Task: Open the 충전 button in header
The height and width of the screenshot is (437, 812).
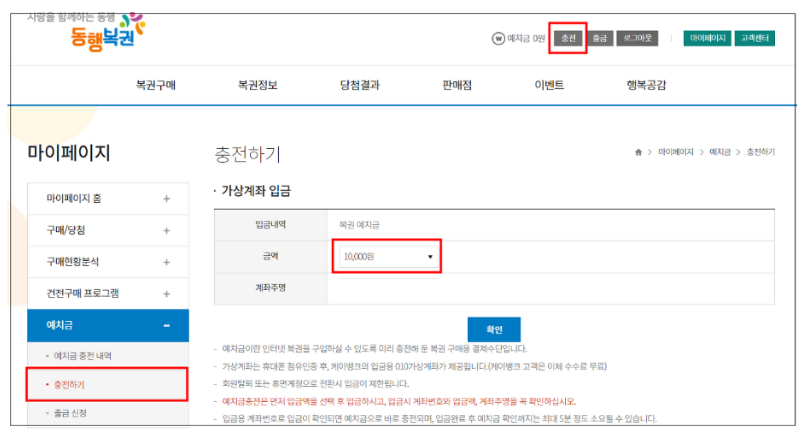Action: pyautogui.click(x=568, y=38)
